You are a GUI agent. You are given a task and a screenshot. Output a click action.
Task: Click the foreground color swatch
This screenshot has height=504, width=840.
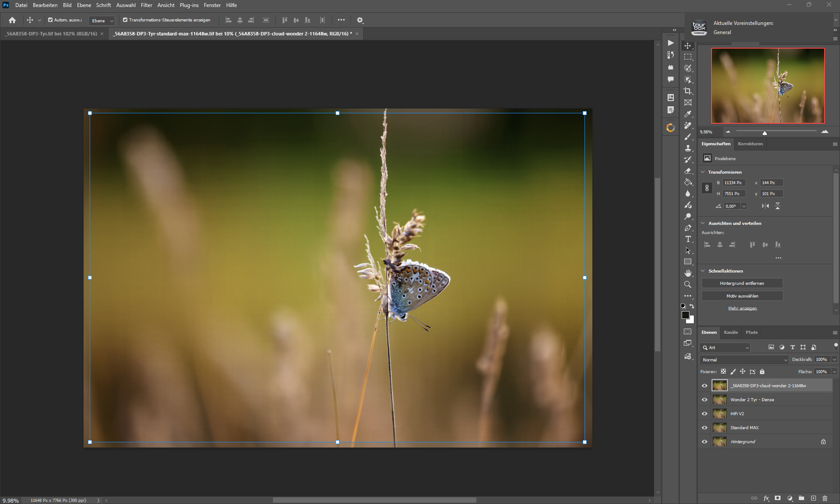pyautogui.click(x=686, y=315)
